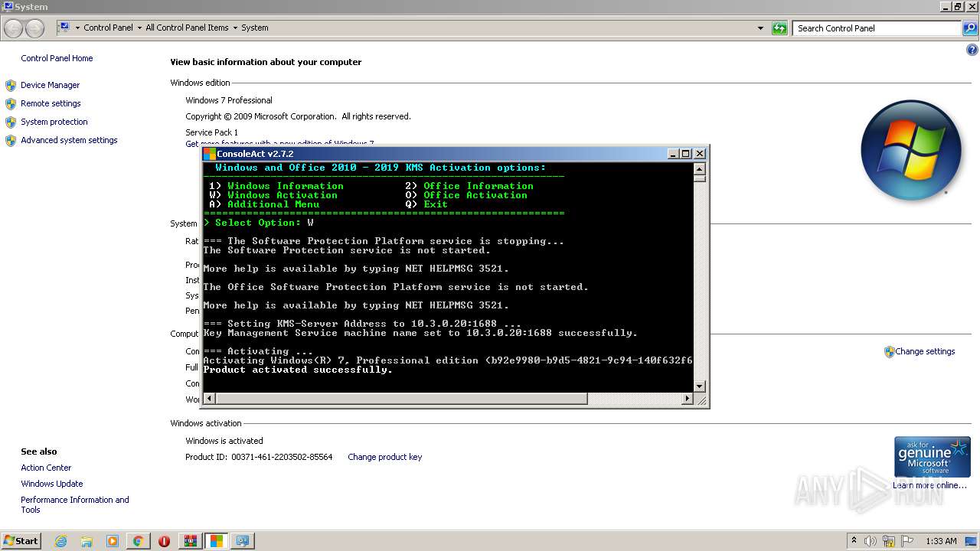Click the Forward navigation button
The image size is (980, 551).
coord(34,28)
